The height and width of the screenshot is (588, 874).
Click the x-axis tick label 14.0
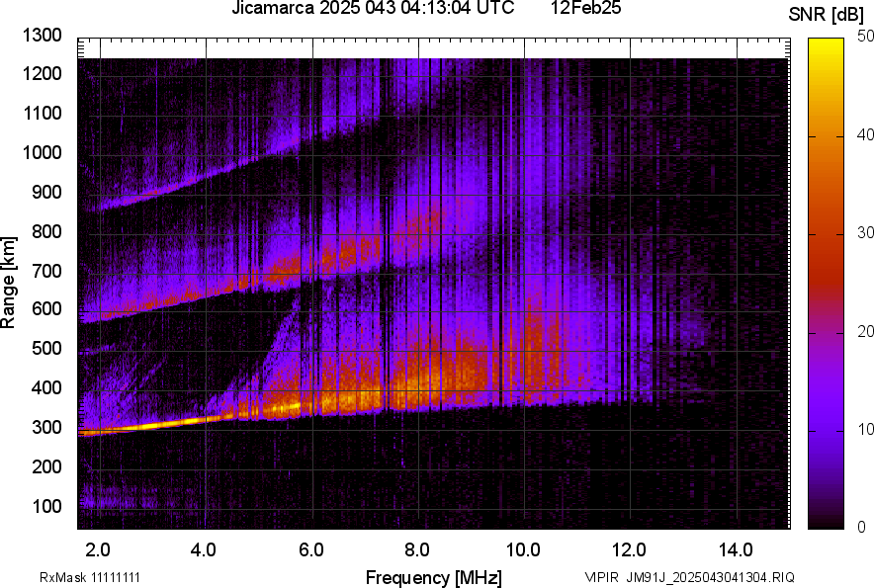(736, 550)
